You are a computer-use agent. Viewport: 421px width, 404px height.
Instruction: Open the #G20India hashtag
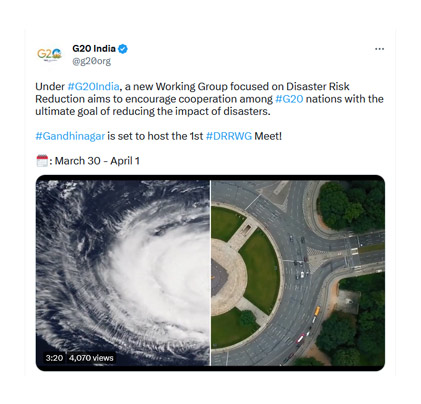[93, 86]
